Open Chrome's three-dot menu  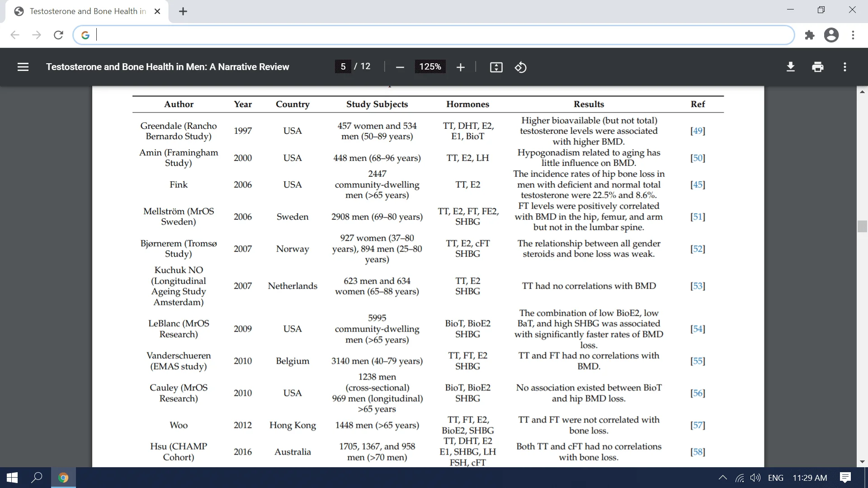(853, 35)
